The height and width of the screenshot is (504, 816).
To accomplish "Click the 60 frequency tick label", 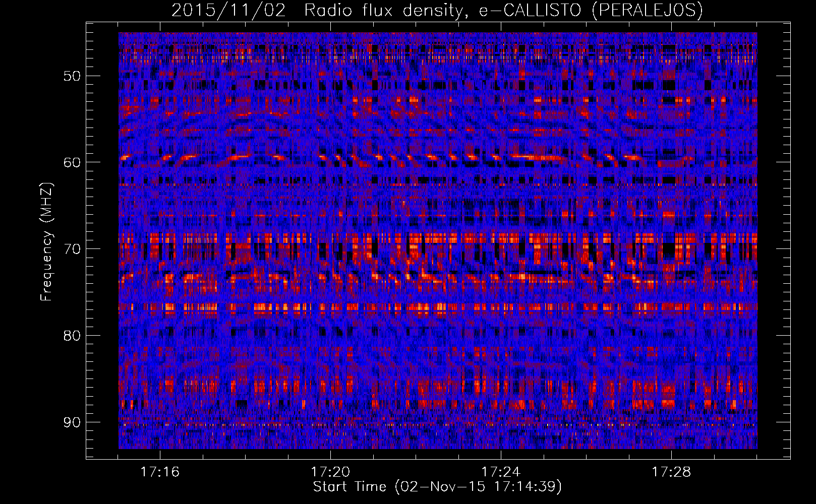I will pos(72,162).
